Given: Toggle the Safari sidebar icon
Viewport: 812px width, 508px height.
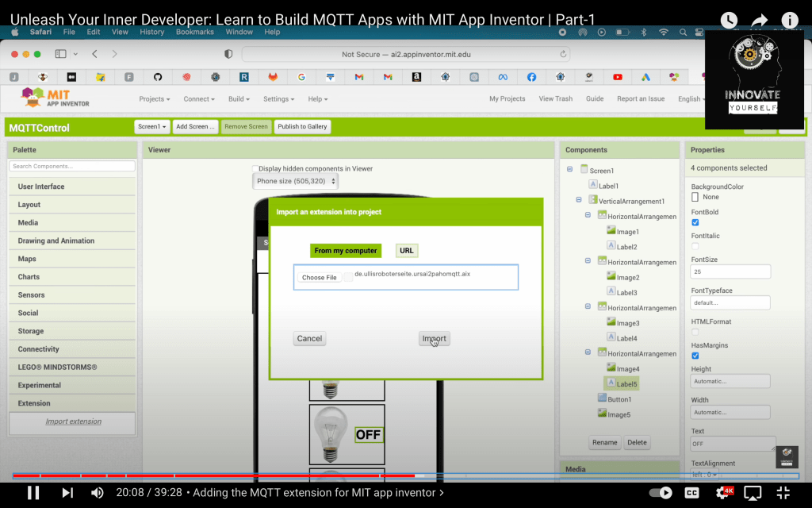Looking at the screenshot, I should [x=60, y=54].
